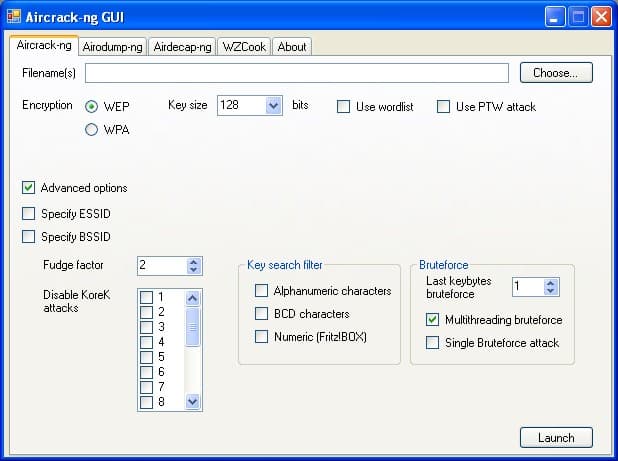
Task: Switch to the Airodump-ng tab
Action: point(112,47)
